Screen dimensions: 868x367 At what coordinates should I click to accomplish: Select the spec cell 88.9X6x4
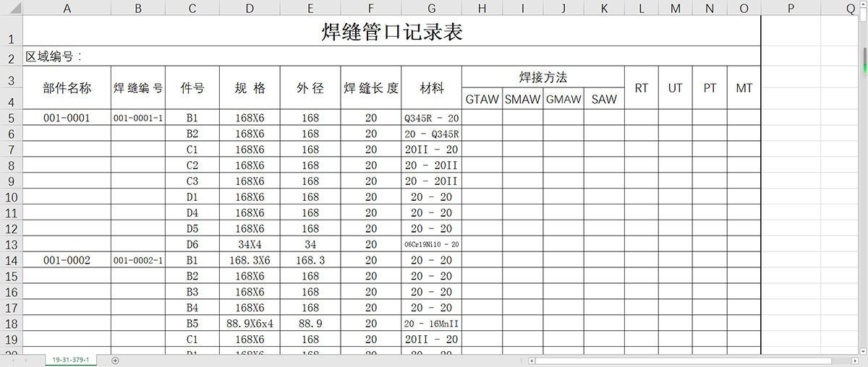point(250,324)
